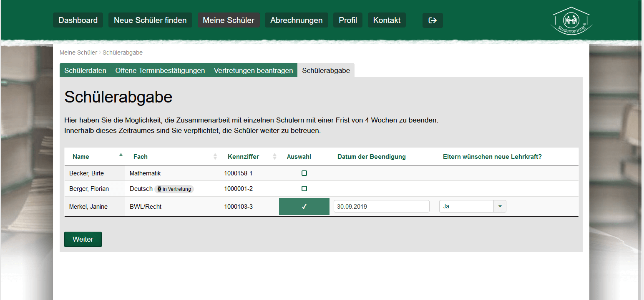Select the checkbox for Berger, Florian

pyautogui.click(x=304, y=189)
